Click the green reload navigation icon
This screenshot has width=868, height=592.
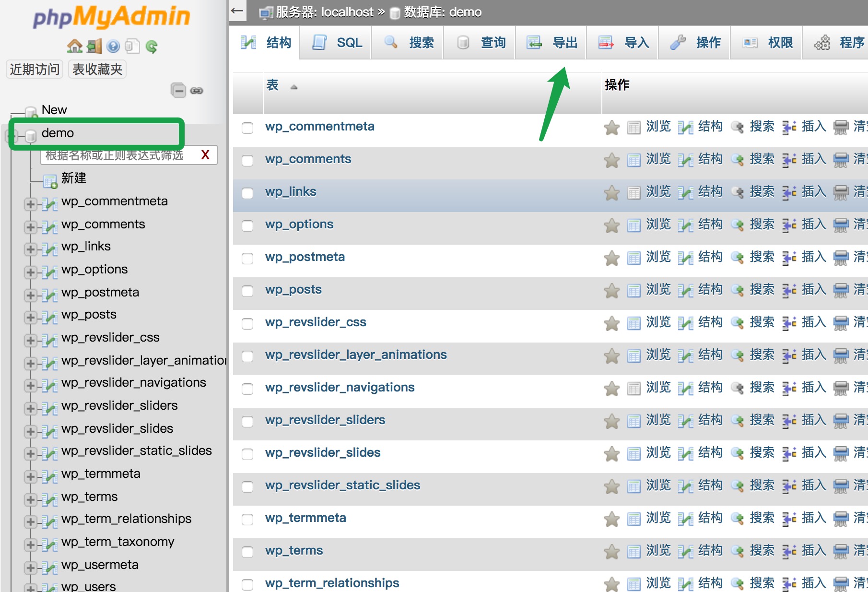coord(152,47)
